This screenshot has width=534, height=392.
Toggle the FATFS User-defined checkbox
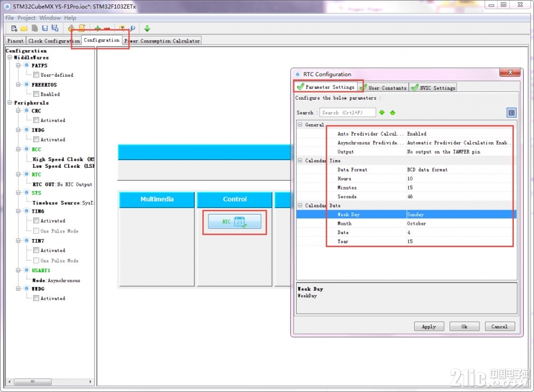(36, 75)
